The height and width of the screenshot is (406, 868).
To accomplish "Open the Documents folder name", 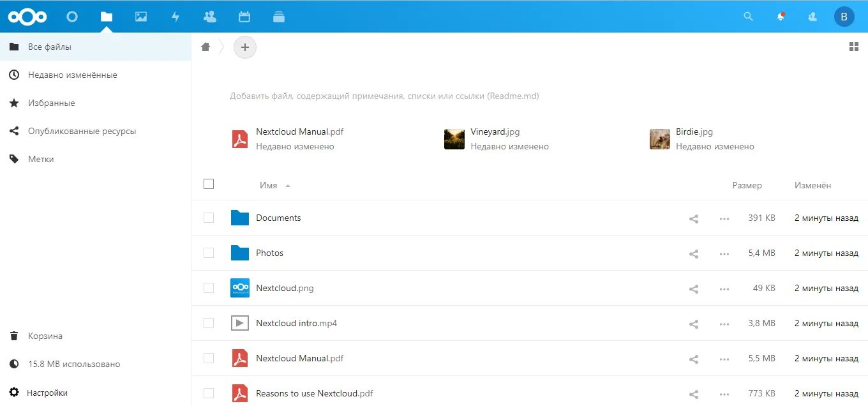I will (x=278, y=218).
